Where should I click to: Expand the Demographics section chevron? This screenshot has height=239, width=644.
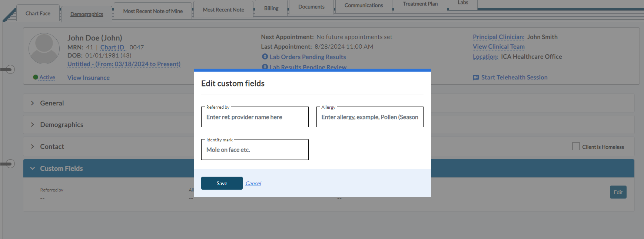33,125
